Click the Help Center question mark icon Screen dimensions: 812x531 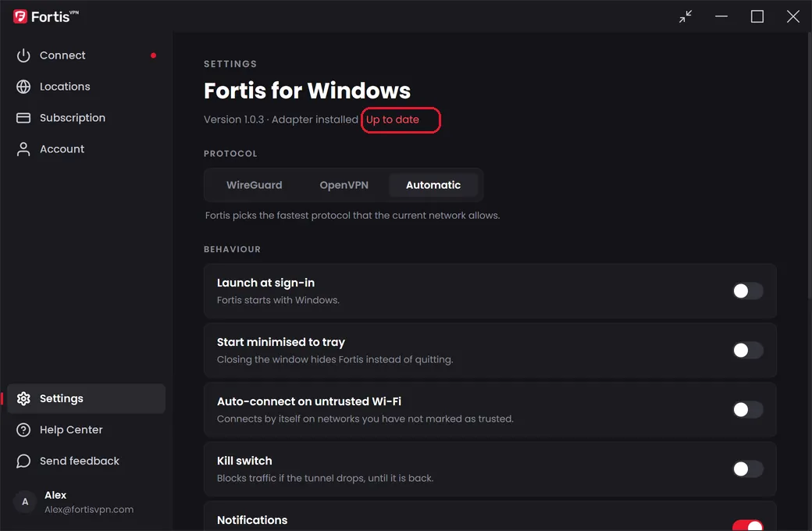(23, 430)
